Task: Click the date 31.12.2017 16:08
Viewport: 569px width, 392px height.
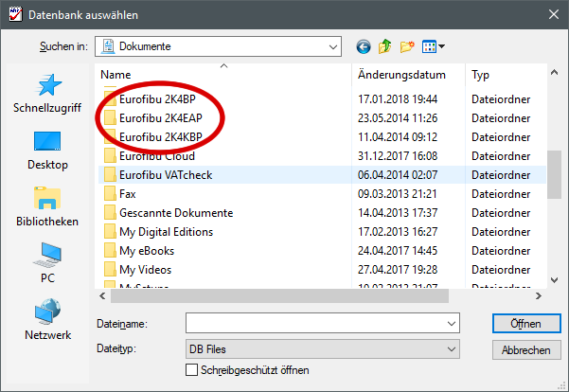Action: (398, 156)
